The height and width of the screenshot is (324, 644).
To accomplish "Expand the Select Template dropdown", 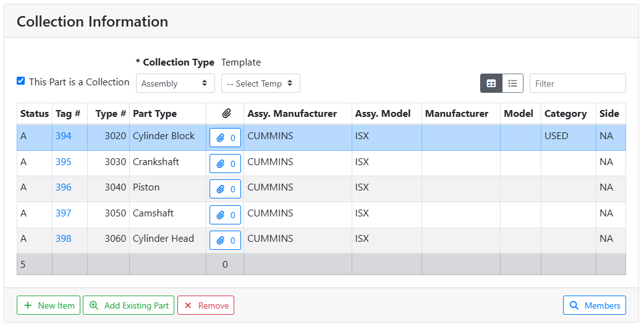I will [260, 83].
